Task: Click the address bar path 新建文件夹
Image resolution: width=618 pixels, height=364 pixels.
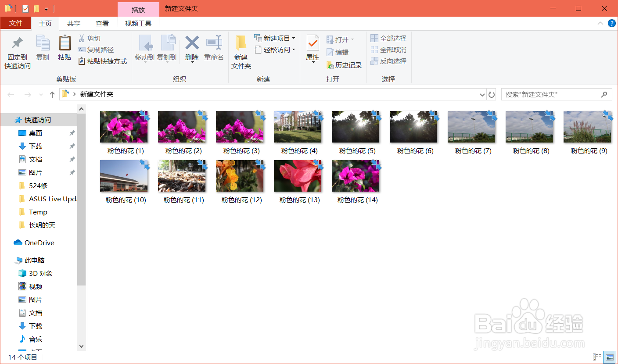Action: pos(97,94)
